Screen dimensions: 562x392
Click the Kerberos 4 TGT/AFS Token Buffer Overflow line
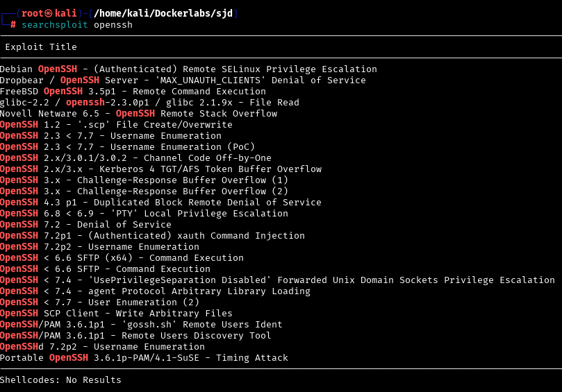[x=160, y=169]
